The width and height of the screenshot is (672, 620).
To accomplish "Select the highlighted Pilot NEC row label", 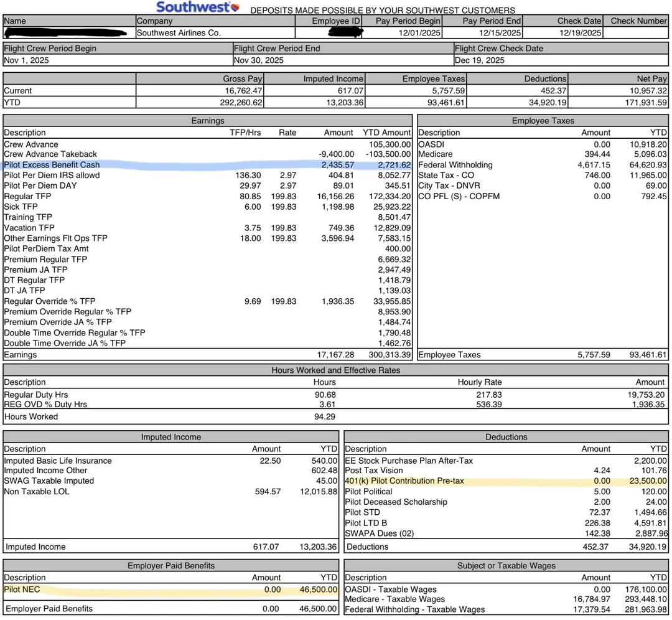I will 23,589.
